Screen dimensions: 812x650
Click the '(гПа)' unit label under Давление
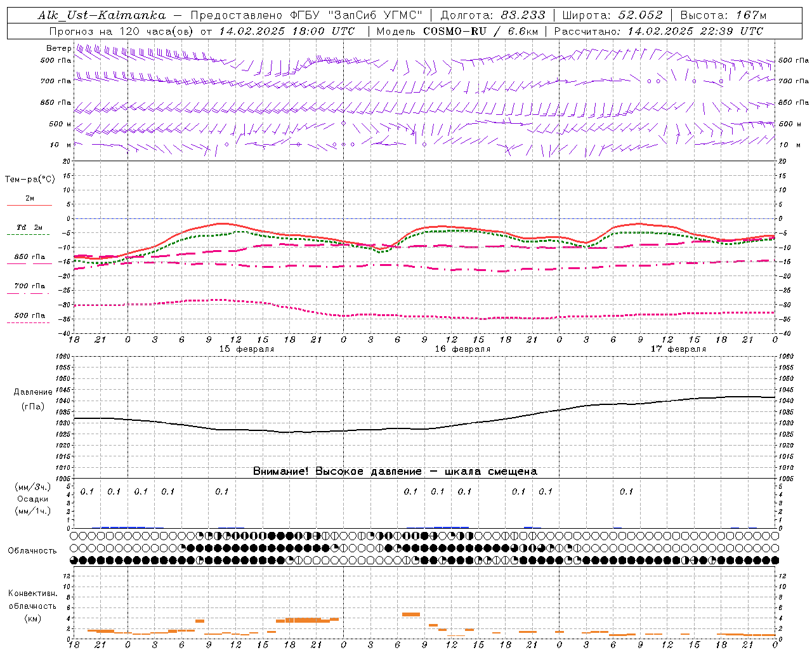click(x=33, y=406)
